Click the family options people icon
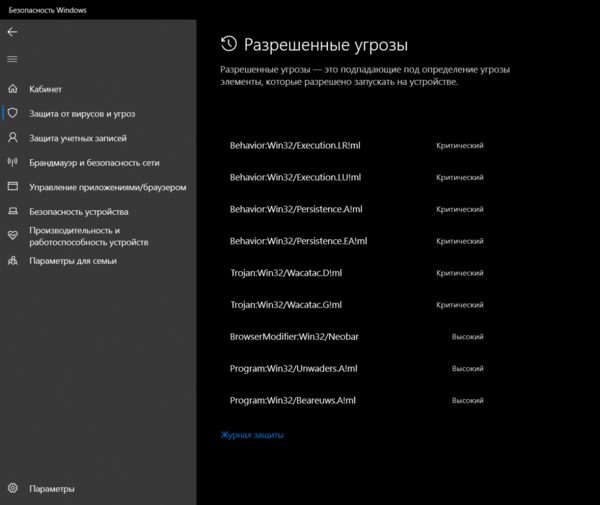This screenshot has width=600, height=505. click(x=12, y=261)
